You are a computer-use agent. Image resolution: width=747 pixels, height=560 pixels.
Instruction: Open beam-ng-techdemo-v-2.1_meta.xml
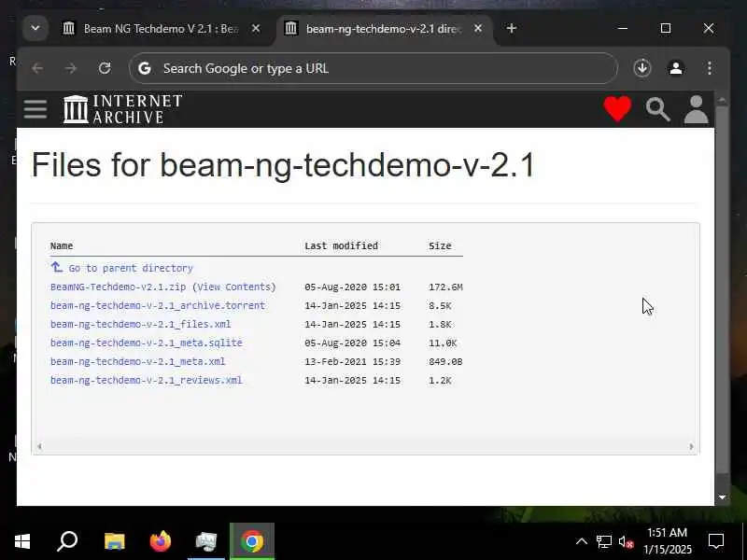(137, 361)
